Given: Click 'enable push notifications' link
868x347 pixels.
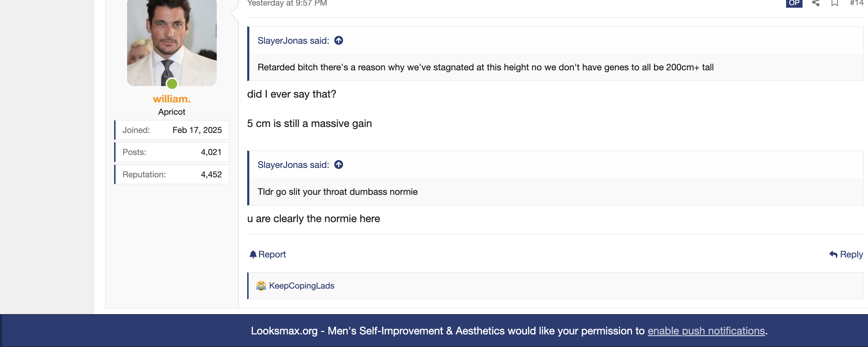Looking at the screenshot, I should click(x=706, y=331).
